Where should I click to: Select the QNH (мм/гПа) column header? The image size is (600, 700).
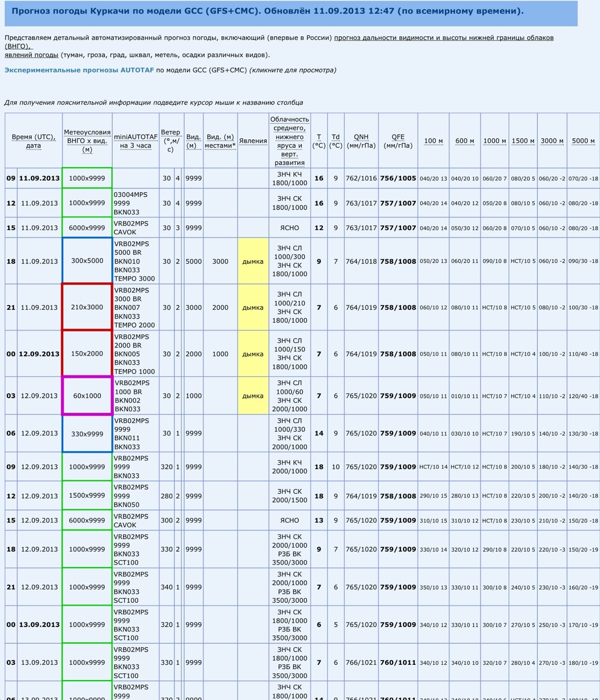click(x=361, y=141)
